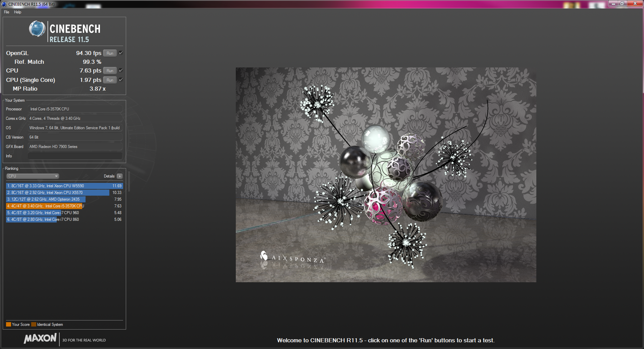The height and width of the screenshot is (349, 644).
Task: Restore down the Cinebench window
Action: [622, 4]
